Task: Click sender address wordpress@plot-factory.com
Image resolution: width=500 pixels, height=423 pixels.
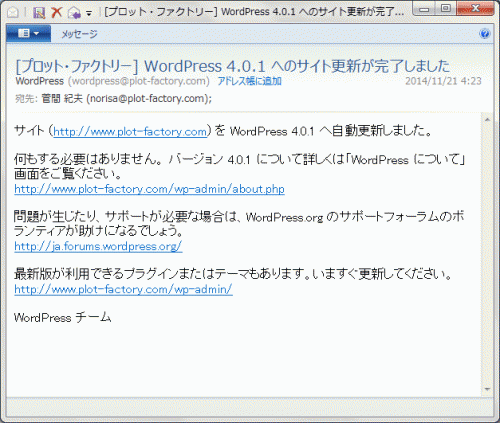Action: 139,81
